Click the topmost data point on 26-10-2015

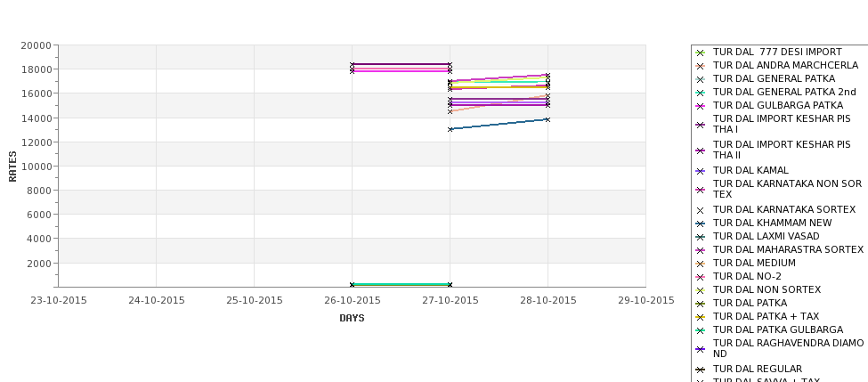(x=352, y=65)
